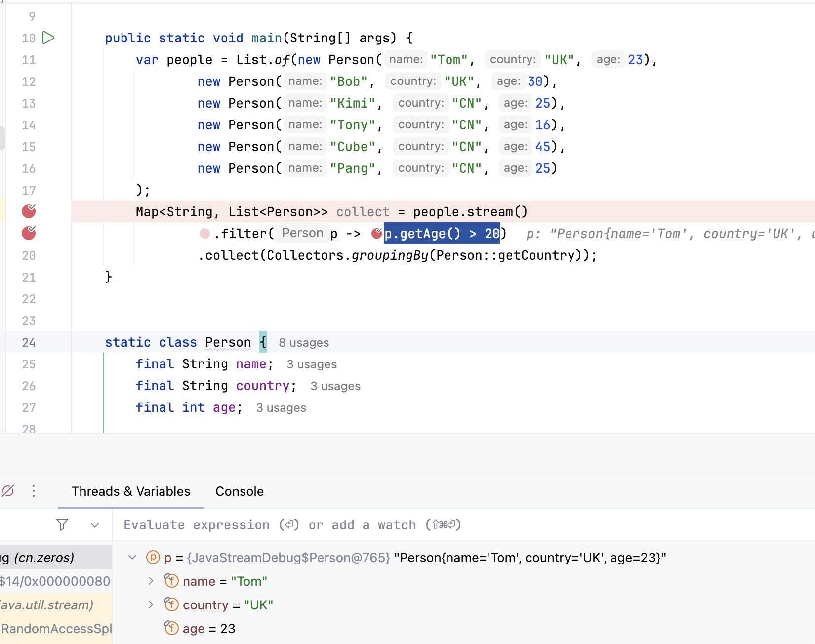The width and height of the screenshot is (815, 644).
Task: Click the field icon beside country = "UK"
Action: tap(171, 604)
